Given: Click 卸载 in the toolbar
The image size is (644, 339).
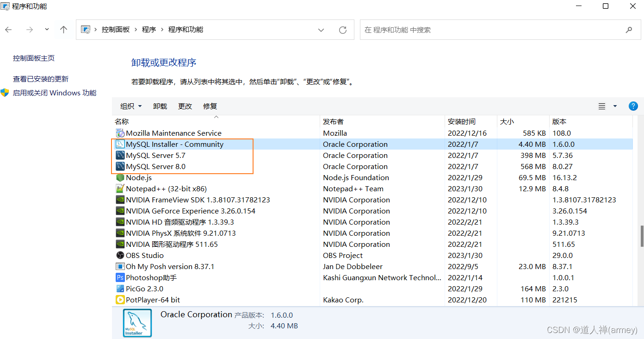Looking at the screenshot, I should 160,107.
